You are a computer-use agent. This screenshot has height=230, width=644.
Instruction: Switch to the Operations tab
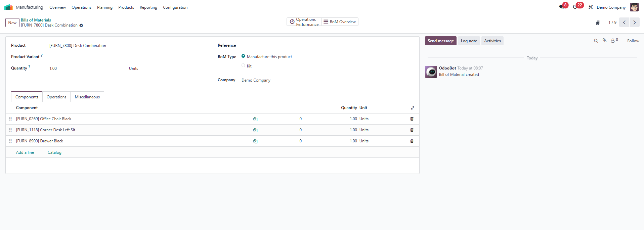click(x=56, y=97)
